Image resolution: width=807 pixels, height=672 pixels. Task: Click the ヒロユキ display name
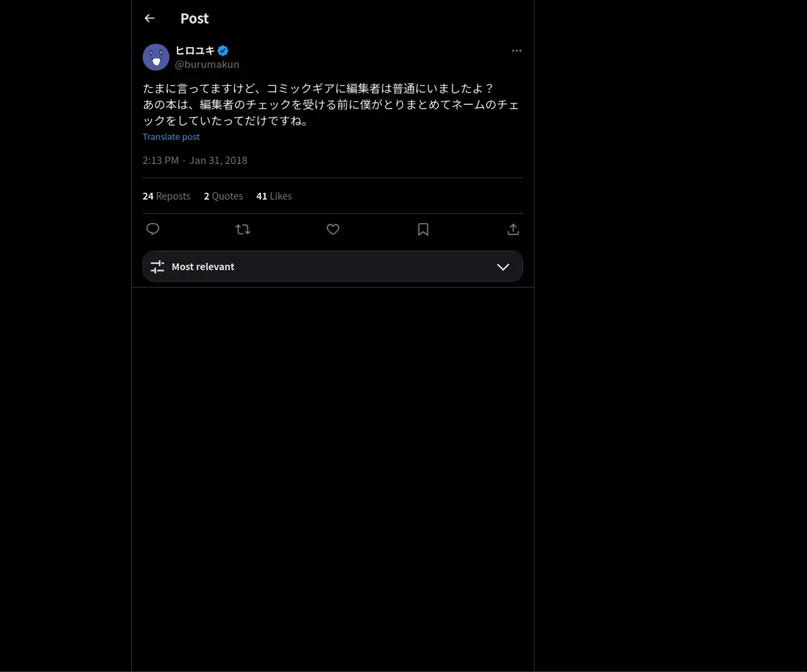[x=195, y=50]
